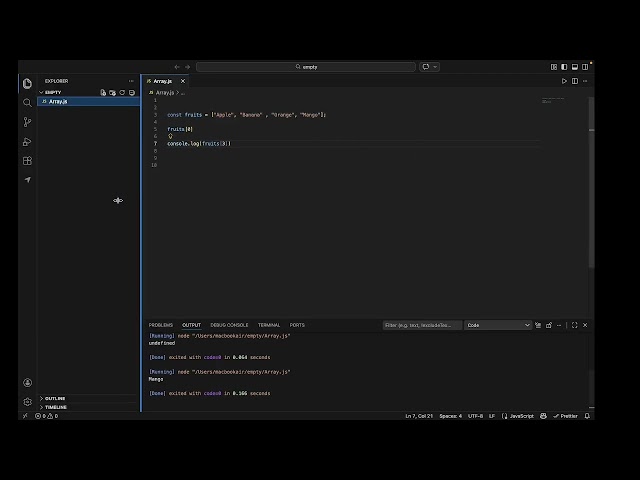Open errors and warnings count in the status bar
The width and height of the screenshot is (640, 480).
pyautogui.click(x=47, y=416)
